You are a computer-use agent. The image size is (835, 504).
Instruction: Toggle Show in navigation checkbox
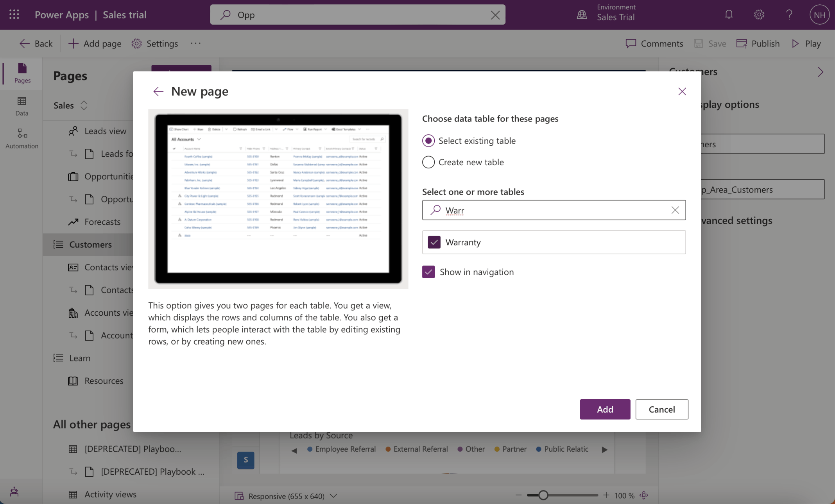coord(428,272)
